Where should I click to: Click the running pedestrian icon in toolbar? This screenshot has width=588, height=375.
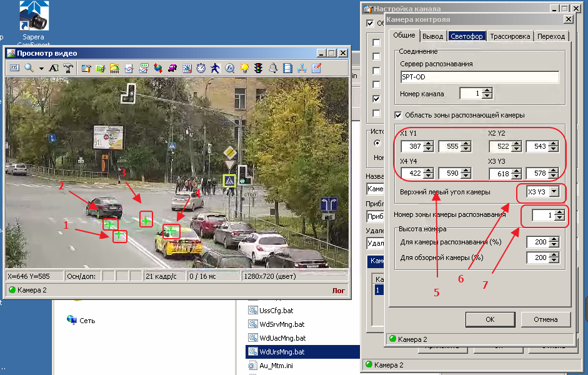click(x=216, y=68)
